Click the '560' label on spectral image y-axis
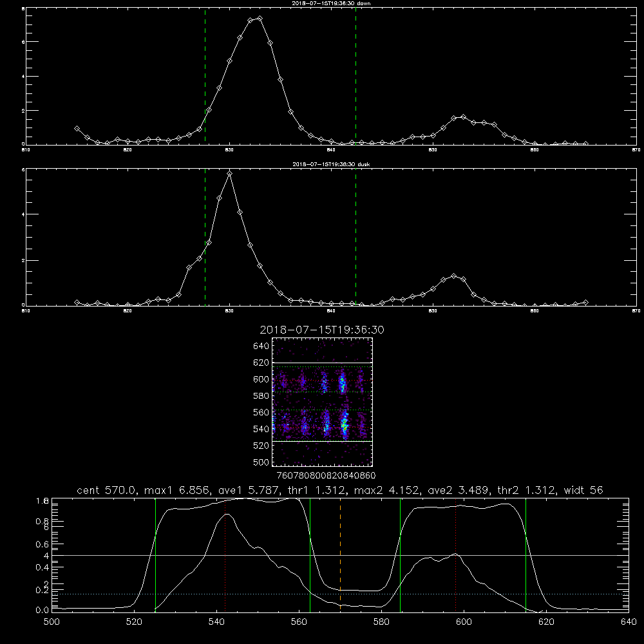Viewport: 644px width, 644px height. [261, 412]
